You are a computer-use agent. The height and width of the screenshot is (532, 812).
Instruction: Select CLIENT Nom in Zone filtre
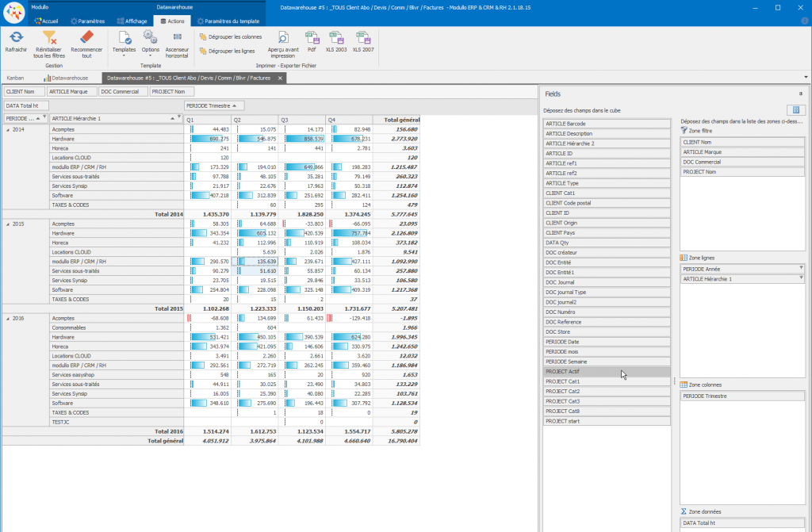(742, 142)
